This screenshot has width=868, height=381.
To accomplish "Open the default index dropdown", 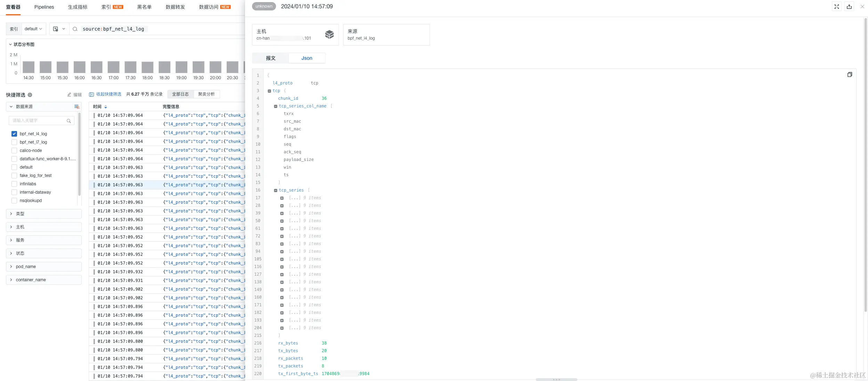I will 33,29.
